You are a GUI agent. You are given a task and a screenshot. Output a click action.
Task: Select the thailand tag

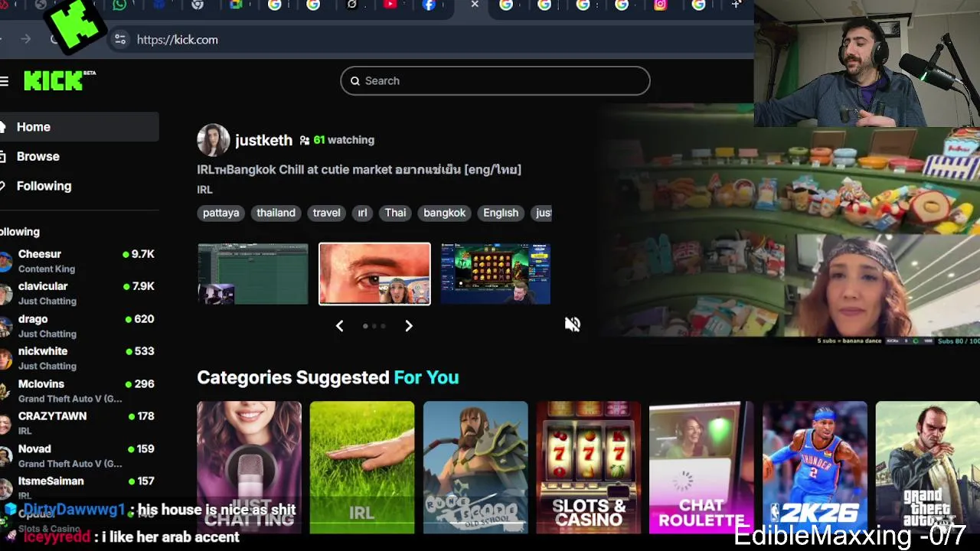coord(276,213)
